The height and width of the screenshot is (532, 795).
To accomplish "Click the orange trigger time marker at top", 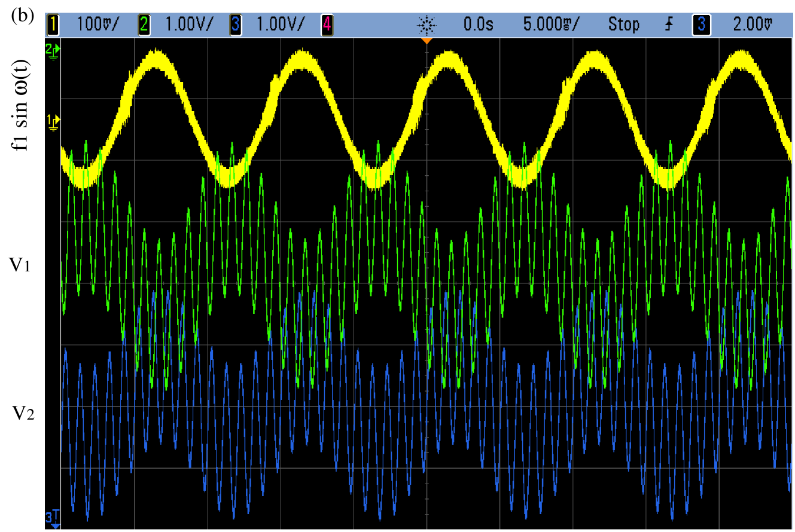I will pos(426,41).
